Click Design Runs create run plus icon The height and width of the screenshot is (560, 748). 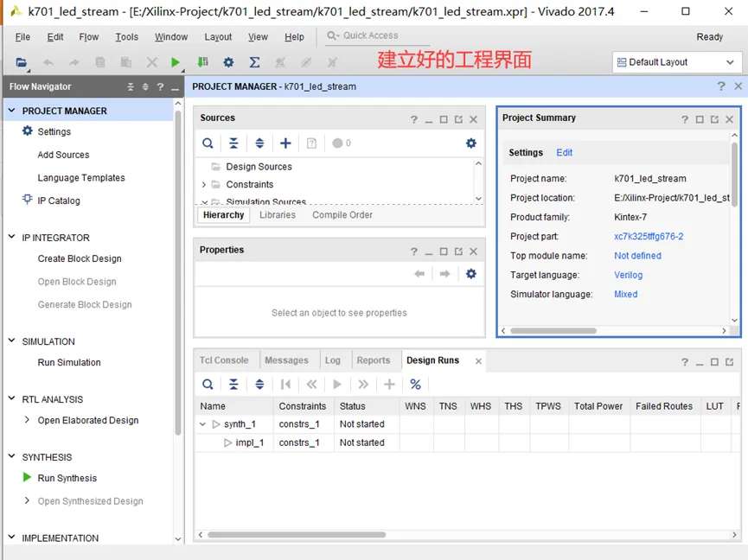[x=389, y=385]
